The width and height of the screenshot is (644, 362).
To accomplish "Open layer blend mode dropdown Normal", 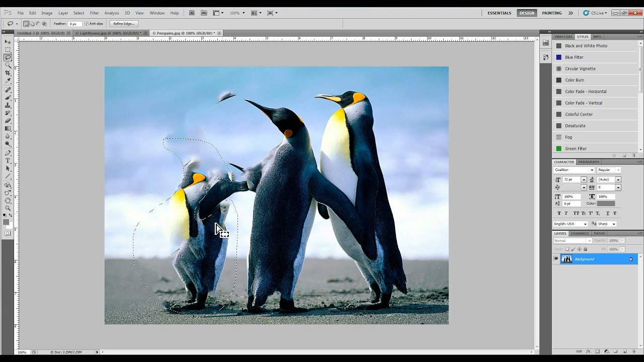I will point(573,240).
